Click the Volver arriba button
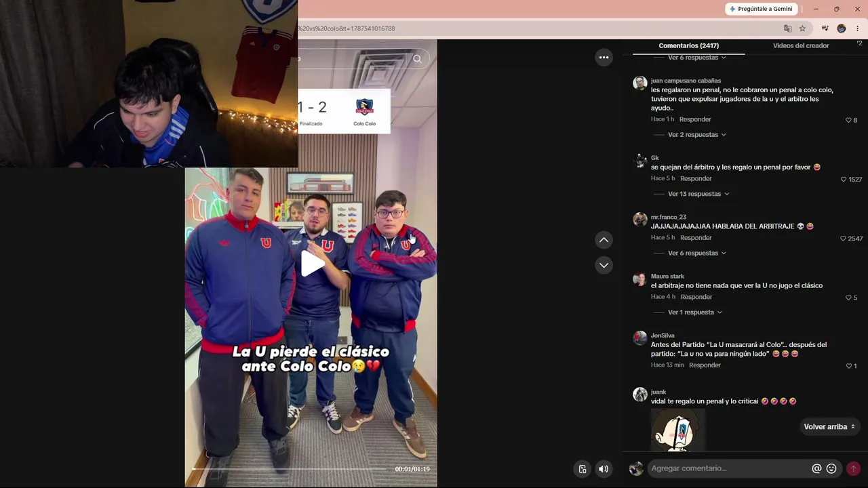 pyautogui.click(x=829, y=427)
